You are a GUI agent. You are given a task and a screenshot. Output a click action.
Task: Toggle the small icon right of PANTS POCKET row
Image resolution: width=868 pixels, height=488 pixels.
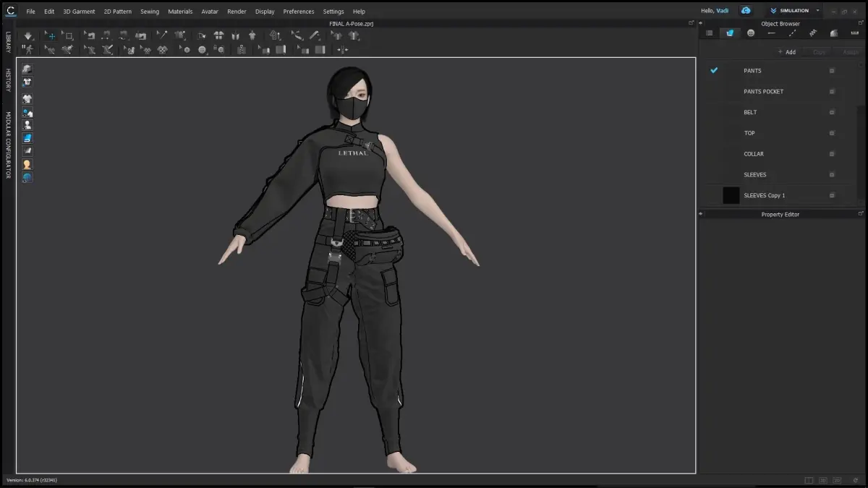tap(832, 92)
